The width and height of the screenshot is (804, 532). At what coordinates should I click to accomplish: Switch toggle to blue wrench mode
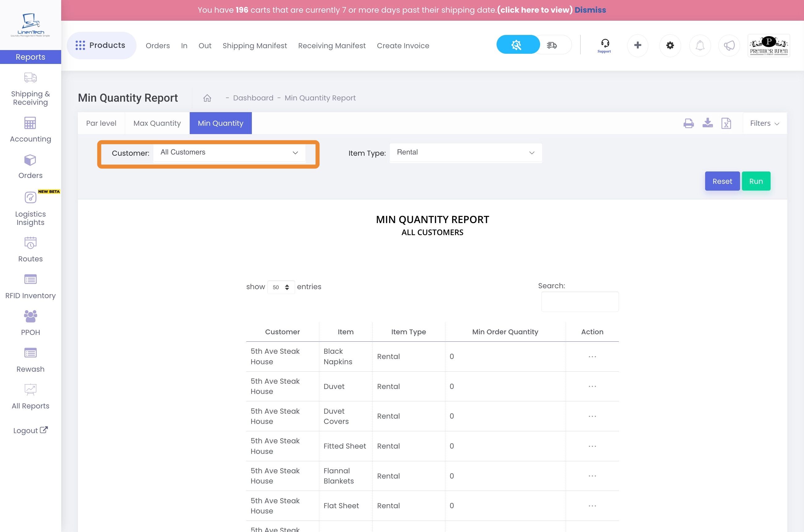[x=517, y=45]
